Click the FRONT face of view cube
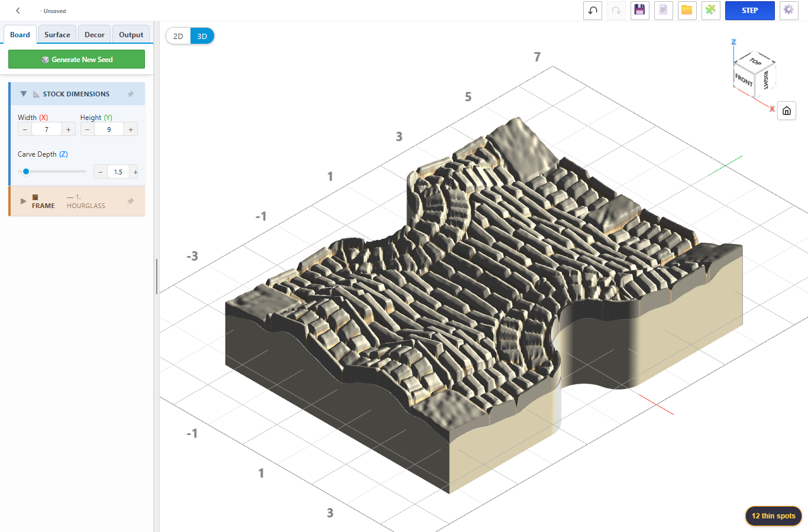Viewport: 808px width, 532px height. 744,80
